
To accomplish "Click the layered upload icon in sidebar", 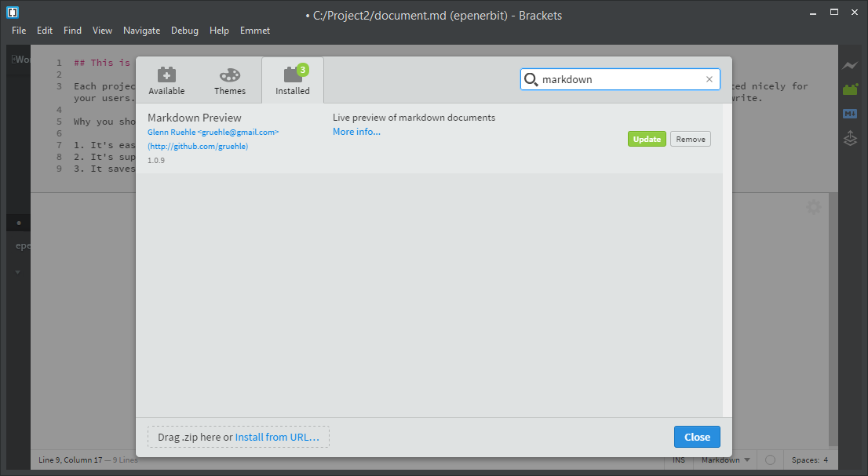I will pyautogui.click(x=850, y=139).
